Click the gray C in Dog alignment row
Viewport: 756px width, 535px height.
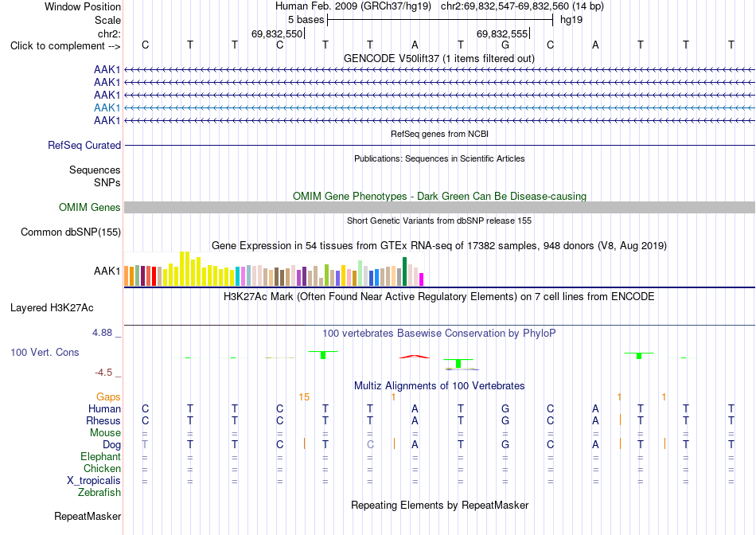[x=370, y=444]
